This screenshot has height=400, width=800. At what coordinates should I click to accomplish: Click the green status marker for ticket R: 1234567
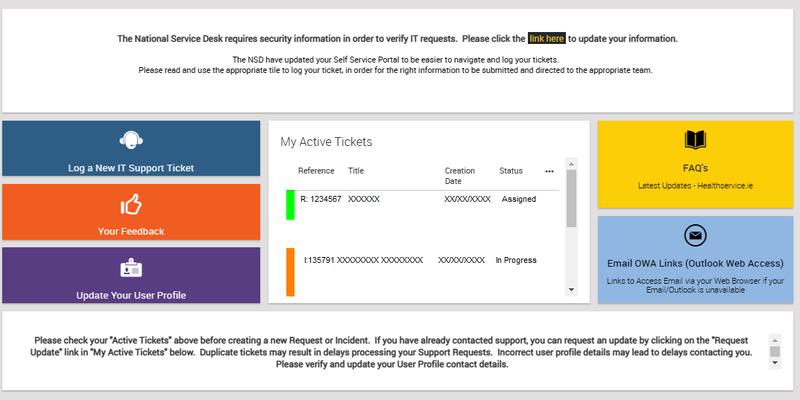click(290, 205)
